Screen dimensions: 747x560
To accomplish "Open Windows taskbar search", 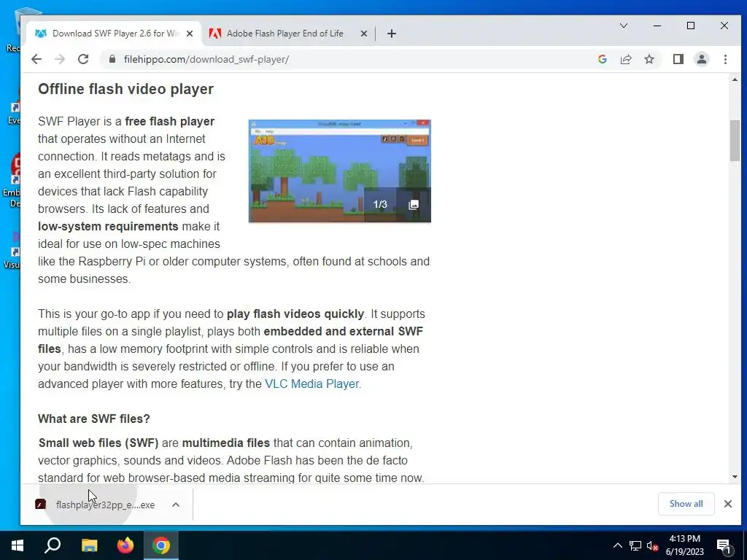I will coord(53,545).
